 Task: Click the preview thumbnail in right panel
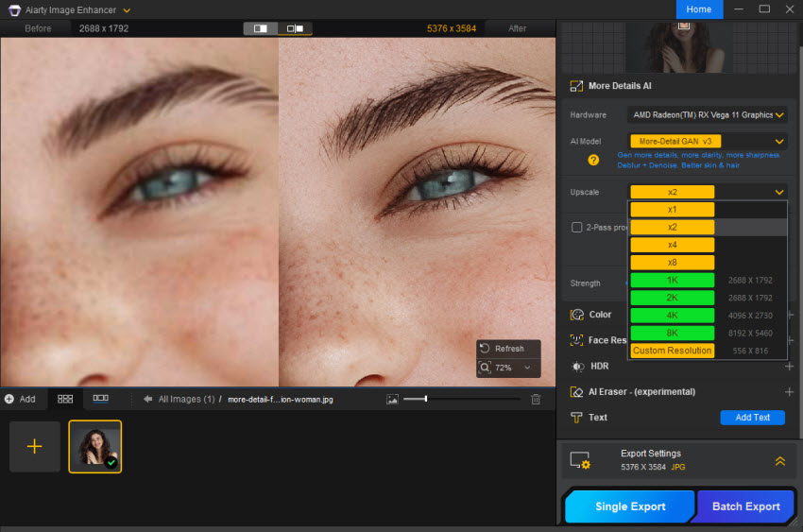click(x=679, y=47)
